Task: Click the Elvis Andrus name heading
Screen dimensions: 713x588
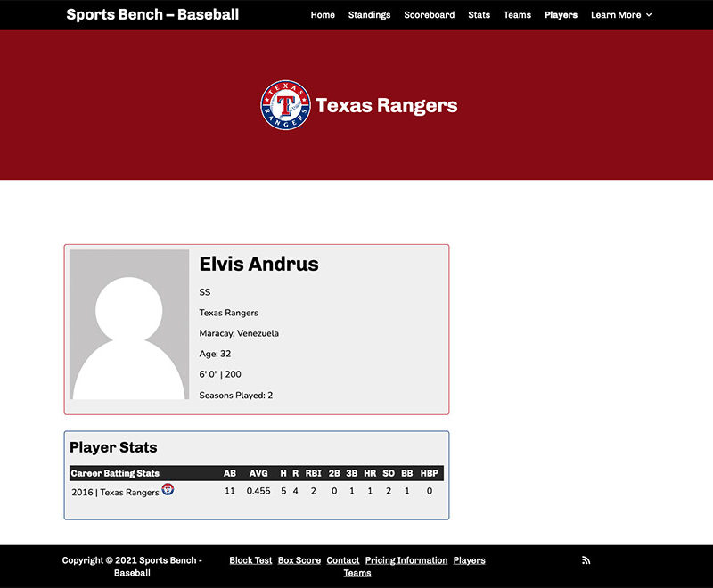Action: click(258, 264)
